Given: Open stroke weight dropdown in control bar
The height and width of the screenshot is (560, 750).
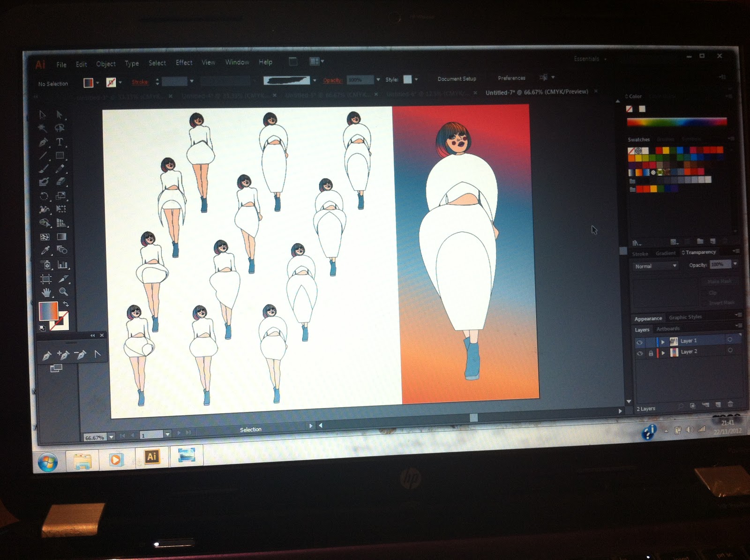Looking at the screenshot, I should (191, 82).
